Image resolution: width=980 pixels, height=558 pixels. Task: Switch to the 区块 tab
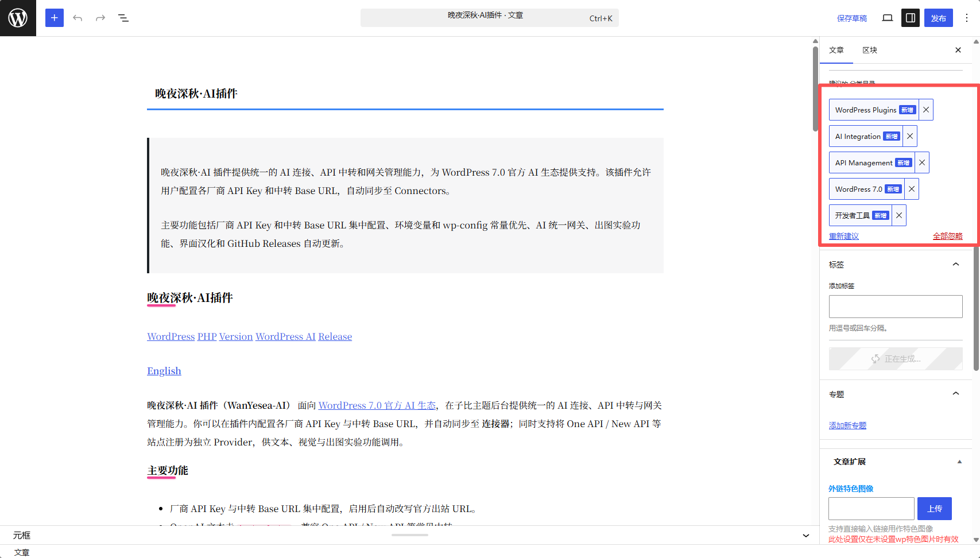(x=870, y=50)
